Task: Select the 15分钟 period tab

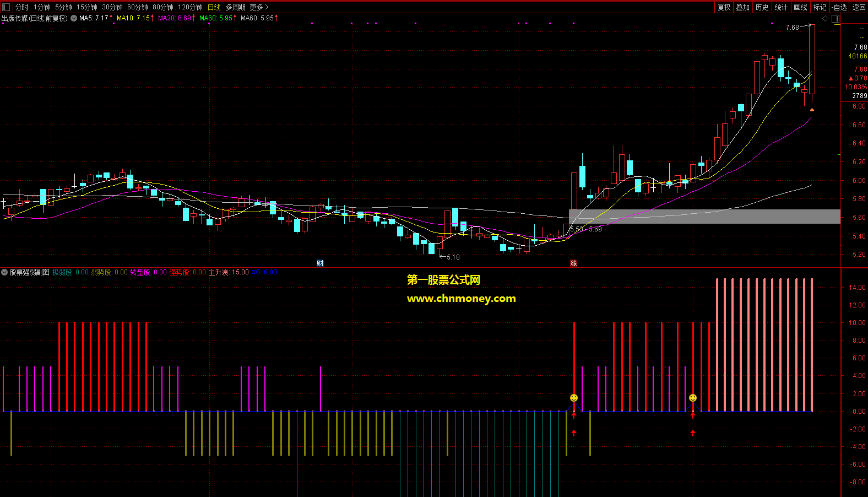Action: (x=86, y=7)
